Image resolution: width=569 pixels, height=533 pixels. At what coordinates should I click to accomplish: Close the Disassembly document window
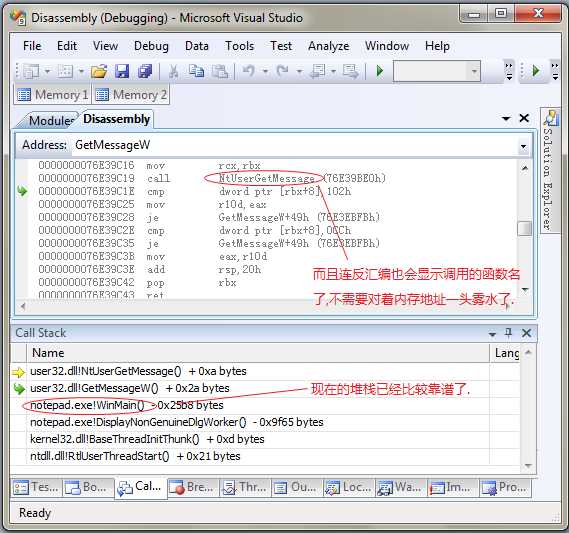point(524,118)
